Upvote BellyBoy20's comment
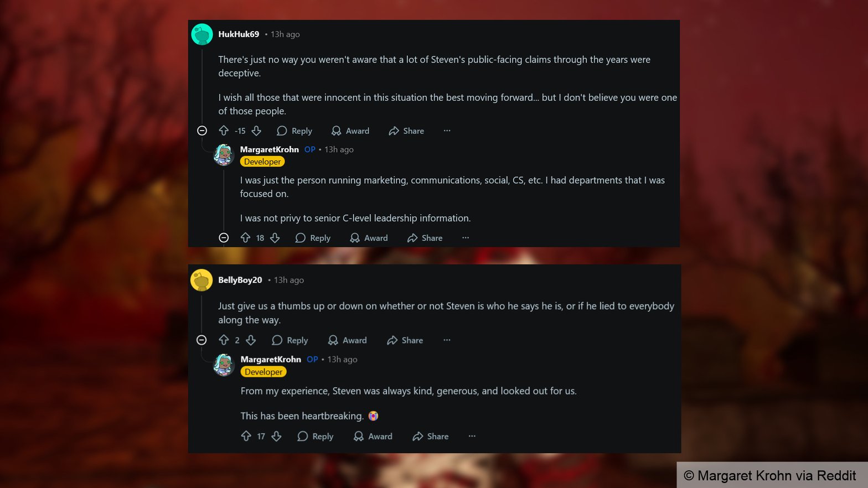 tap(224, 340)
